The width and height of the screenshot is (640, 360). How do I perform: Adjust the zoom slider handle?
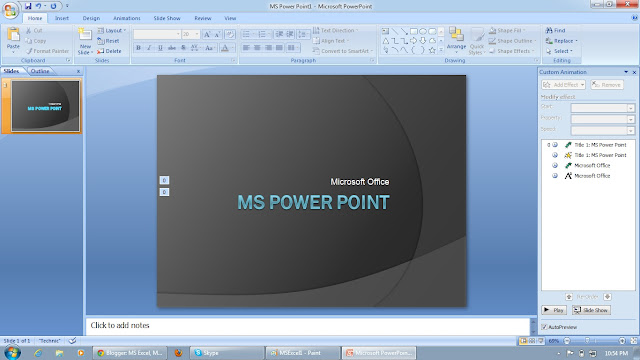click(587, 341)
